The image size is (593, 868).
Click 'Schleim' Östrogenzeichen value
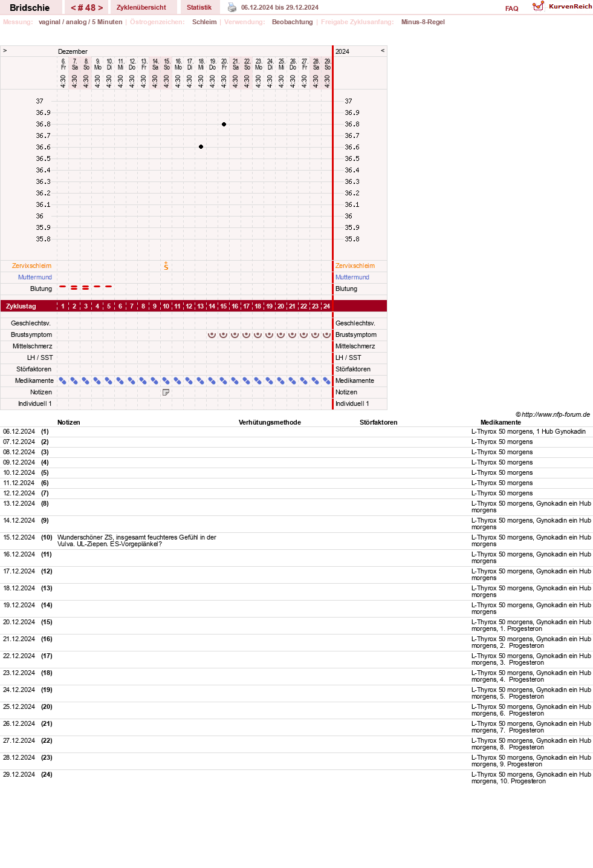[x=204, y=22]
